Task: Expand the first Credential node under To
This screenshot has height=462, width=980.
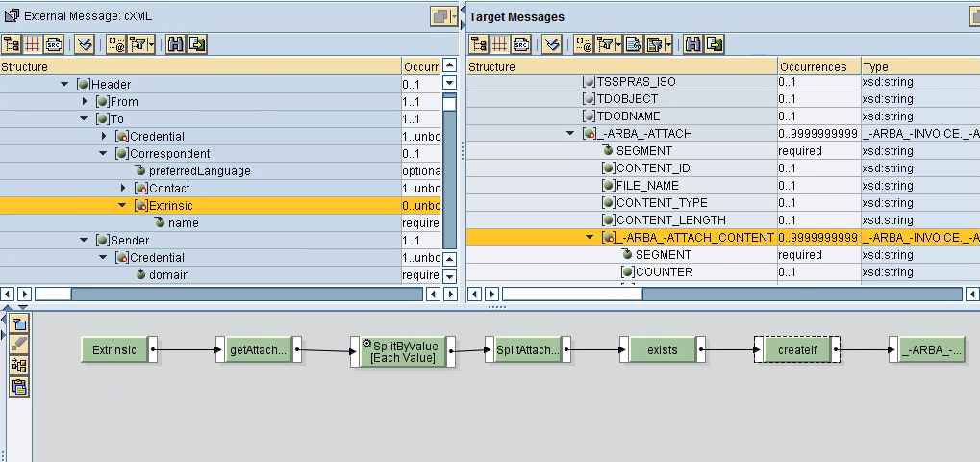Action: pyautogui.click(x=104, y=136)
